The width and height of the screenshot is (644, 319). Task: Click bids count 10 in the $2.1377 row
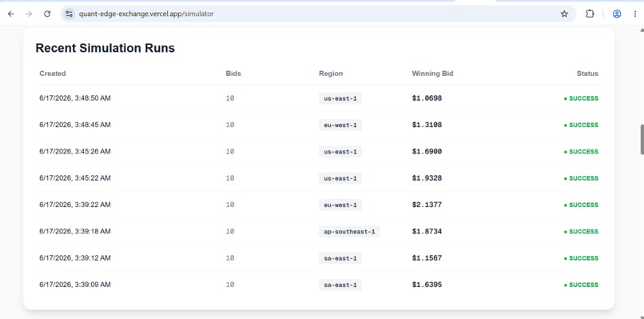(x=230, y=205)
